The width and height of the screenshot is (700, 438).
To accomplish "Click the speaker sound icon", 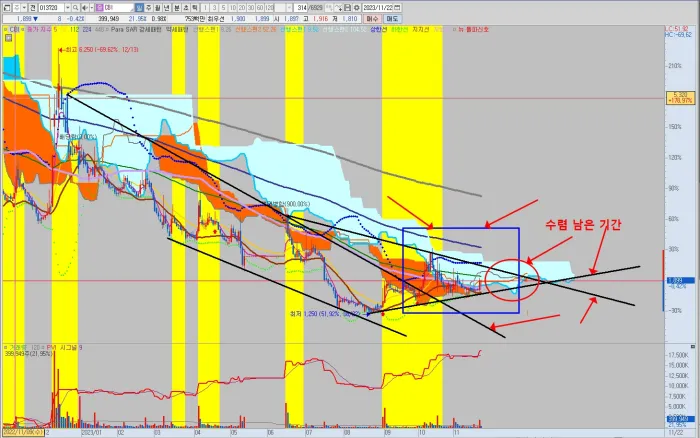I will click(x=84, y=8).
